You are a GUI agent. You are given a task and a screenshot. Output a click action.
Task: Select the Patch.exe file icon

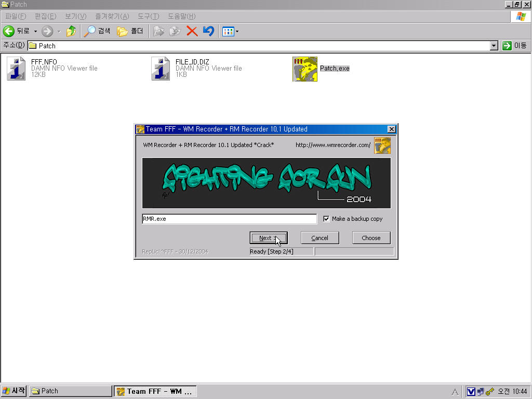[305, 69]
